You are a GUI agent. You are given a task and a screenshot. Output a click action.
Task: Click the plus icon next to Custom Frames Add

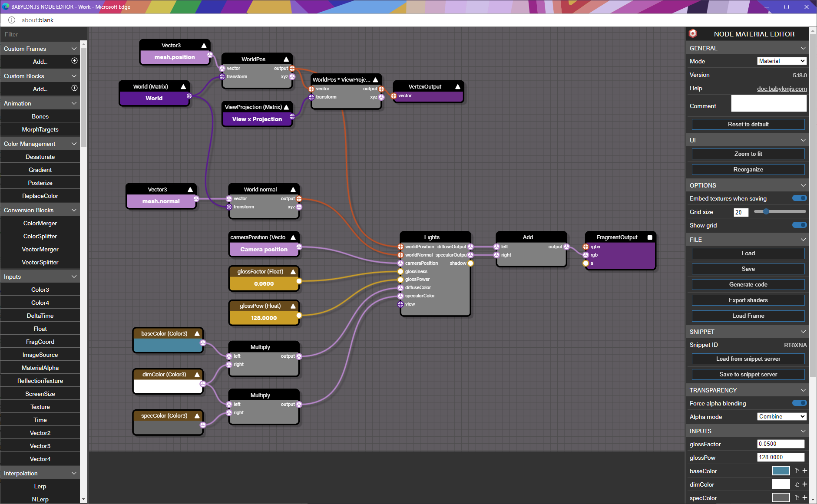(74, 61)
